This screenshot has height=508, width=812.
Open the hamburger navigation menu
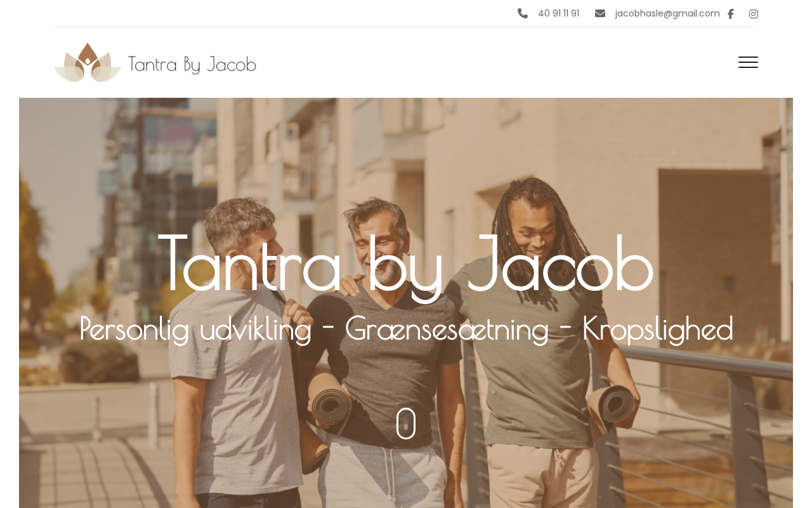pos(748,62)
